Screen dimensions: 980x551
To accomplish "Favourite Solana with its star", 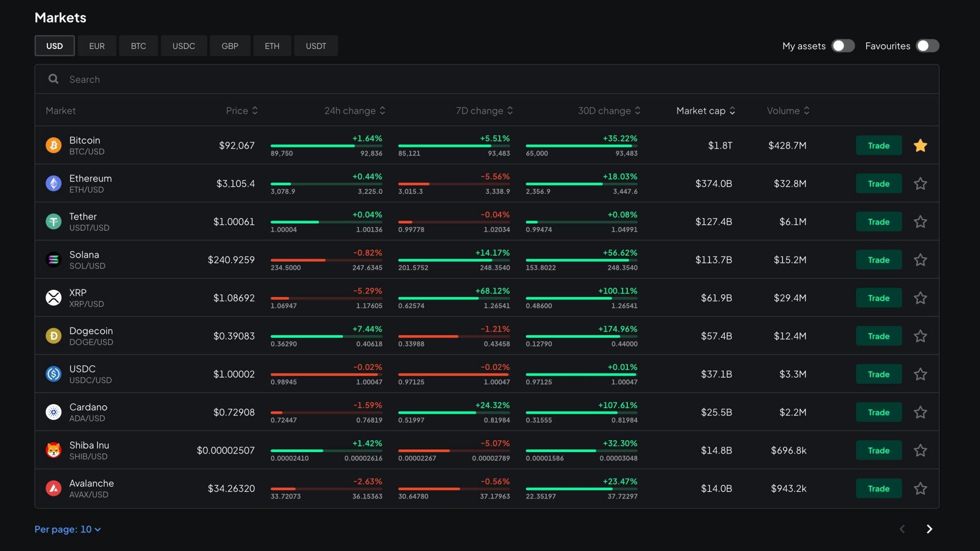I will pos(920,260).
